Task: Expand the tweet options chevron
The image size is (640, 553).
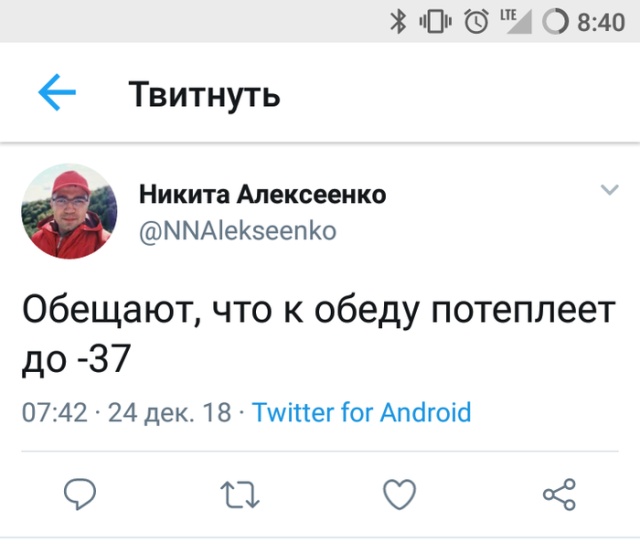Action: click(608, 191)
